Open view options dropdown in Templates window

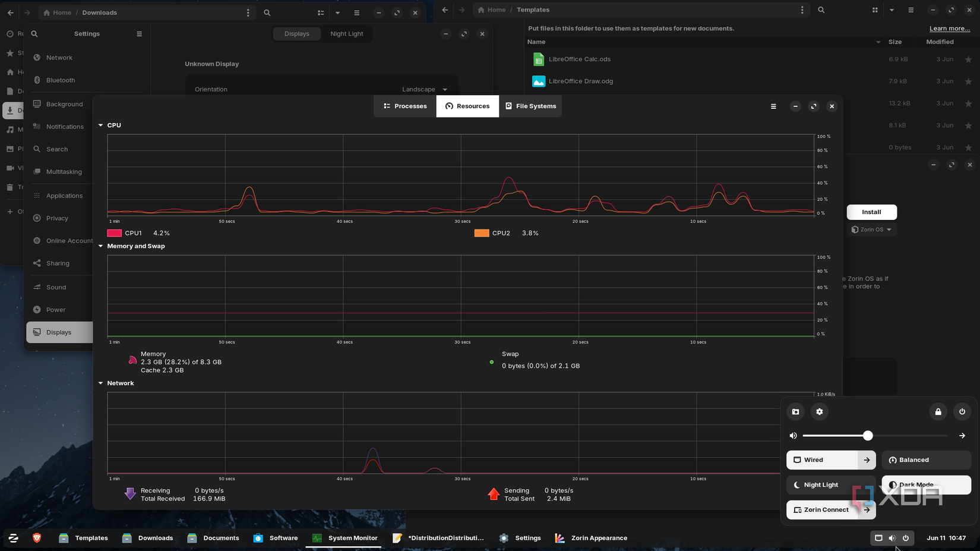[892, 10]
